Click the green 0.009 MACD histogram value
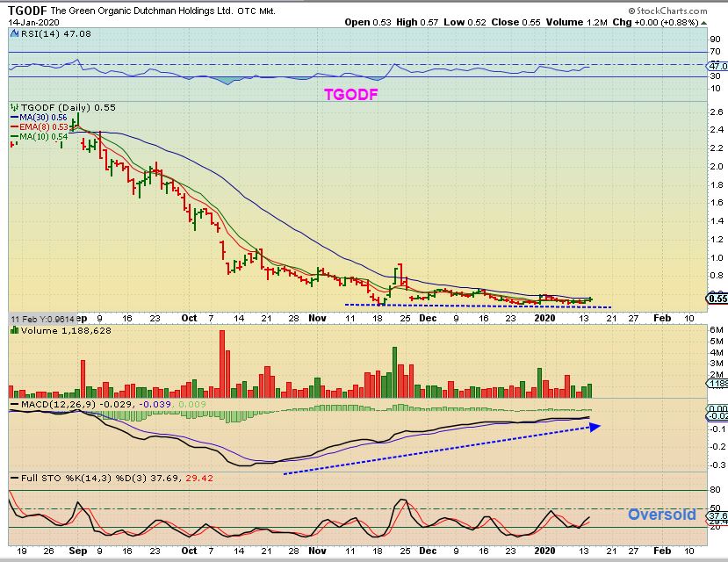Screen dimensions: 728x562 pos(192,405)
